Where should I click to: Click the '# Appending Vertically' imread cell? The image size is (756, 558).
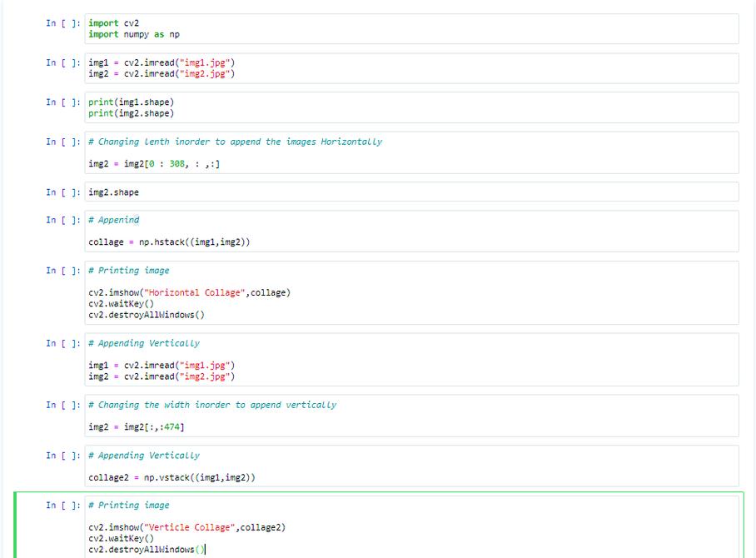point(411,360)
